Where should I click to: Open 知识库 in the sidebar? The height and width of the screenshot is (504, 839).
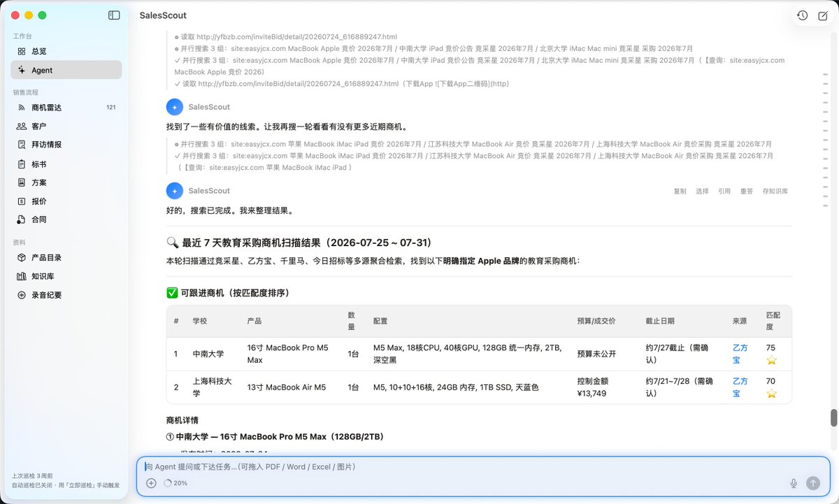click(x=66, y=276)
